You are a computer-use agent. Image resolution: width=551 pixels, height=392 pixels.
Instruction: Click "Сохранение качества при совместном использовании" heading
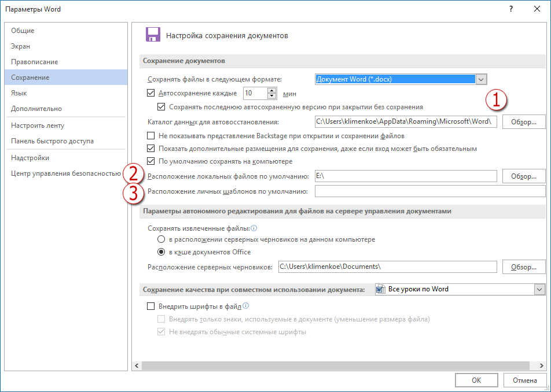pyautogui.click(x=254, y=290)
